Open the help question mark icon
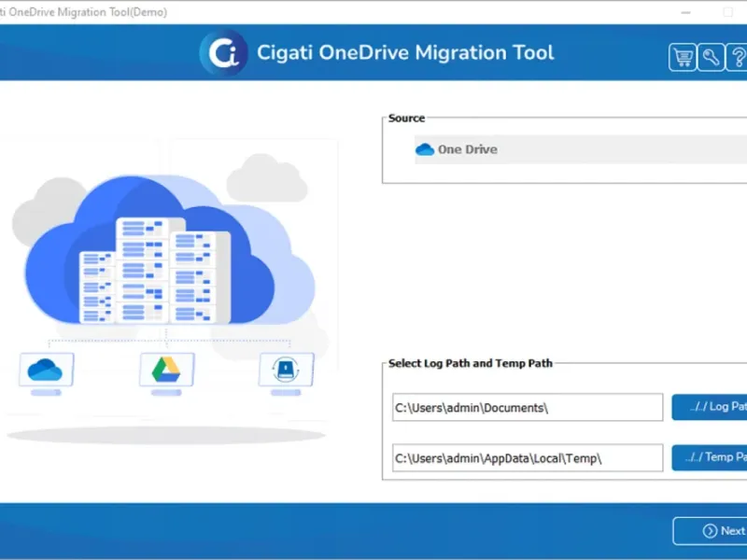The height and width of the screenshot is (560, 747). tap(737, 58)
